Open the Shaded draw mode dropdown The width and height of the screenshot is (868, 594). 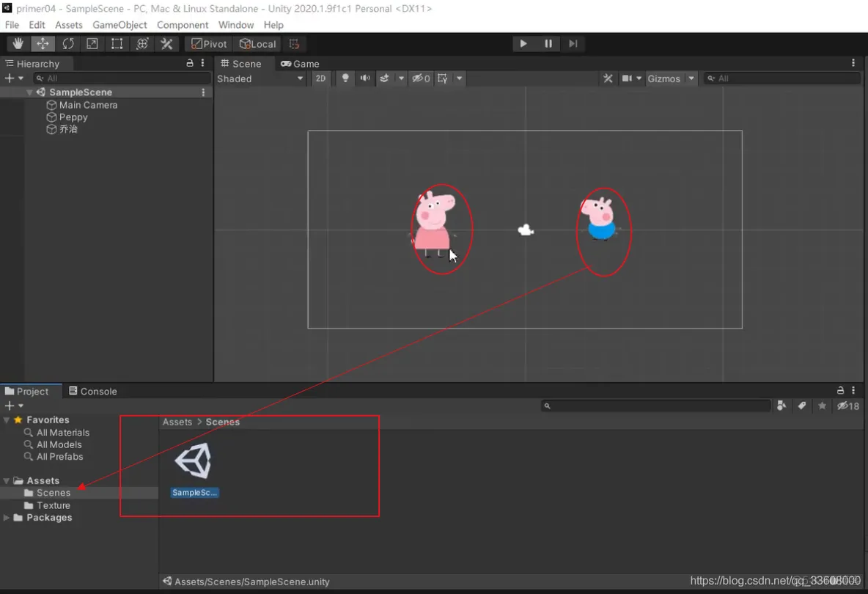click(x=260, y=78)
